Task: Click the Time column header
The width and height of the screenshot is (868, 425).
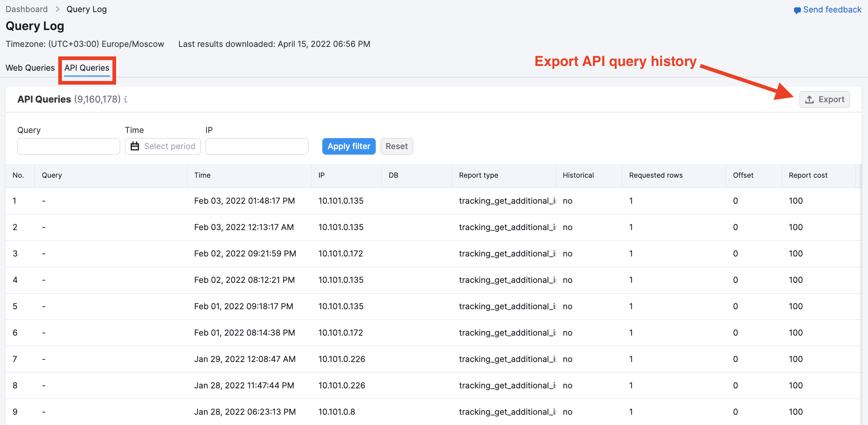Action: 202,175
